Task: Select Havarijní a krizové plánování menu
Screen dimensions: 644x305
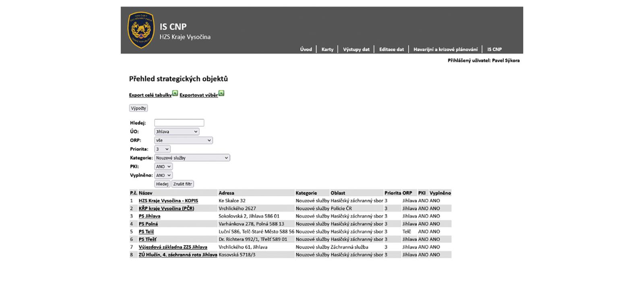Action: click(446, 50)
